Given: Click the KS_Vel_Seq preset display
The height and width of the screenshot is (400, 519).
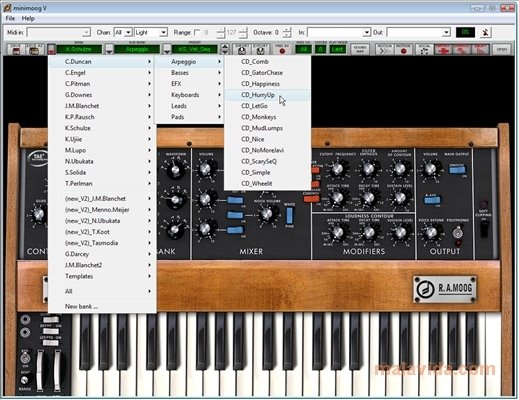Looking at the screenshot, I should (195, 49).
